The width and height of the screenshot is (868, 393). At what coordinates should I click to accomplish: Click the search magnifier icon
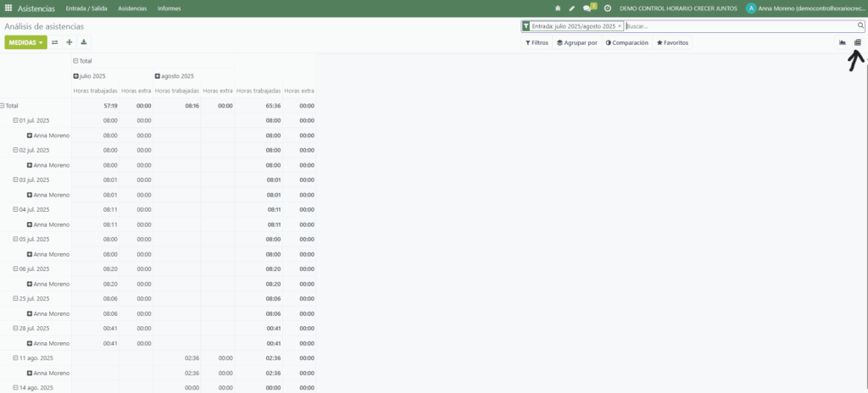click(x=860, y=26)
